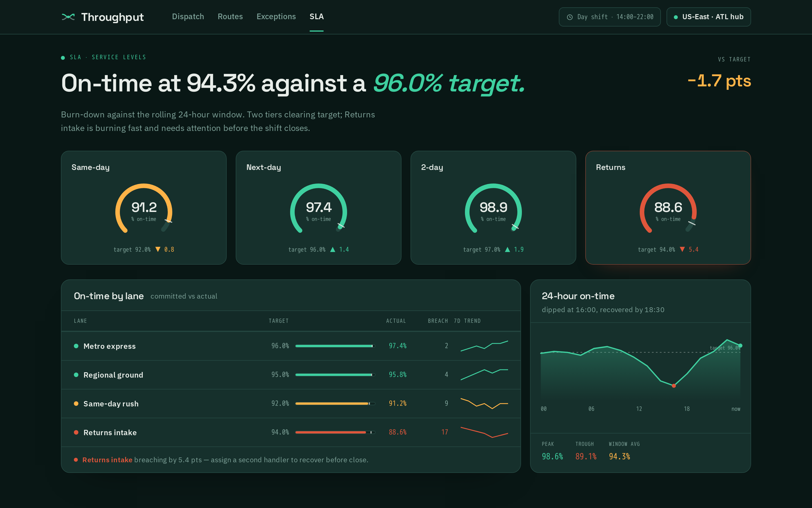Click the -1.7 pts vs target figure
Viewport: 812px width, 508px height.
(719, 81)
